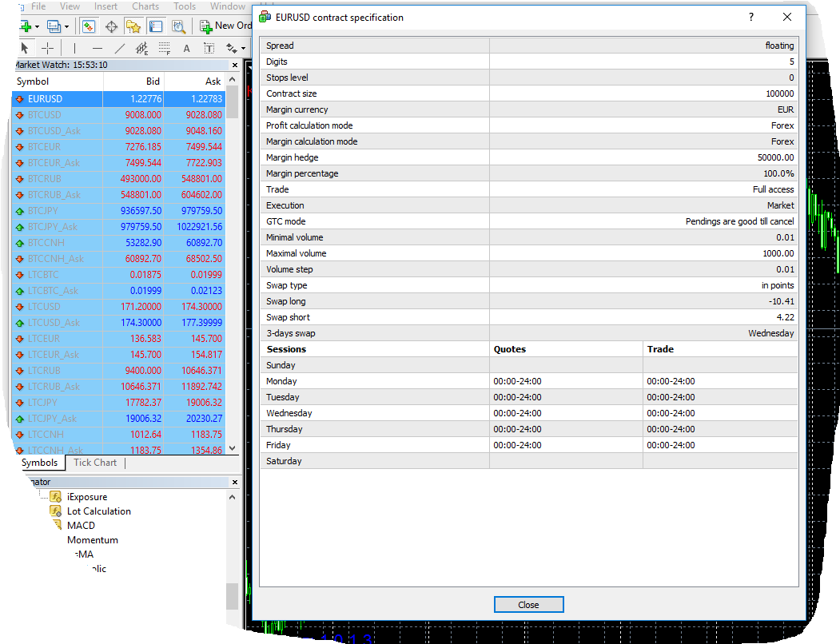Select the Trendline drawing tool
The width and height of the screenshot is (840, 644).
point(119,49)
